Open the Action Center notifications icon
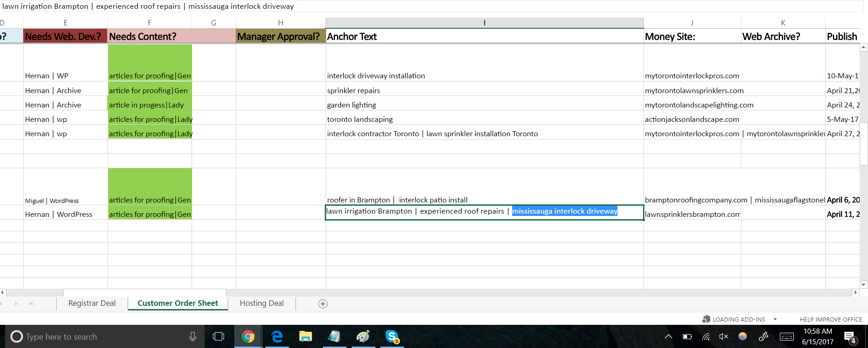 point(849,337)
